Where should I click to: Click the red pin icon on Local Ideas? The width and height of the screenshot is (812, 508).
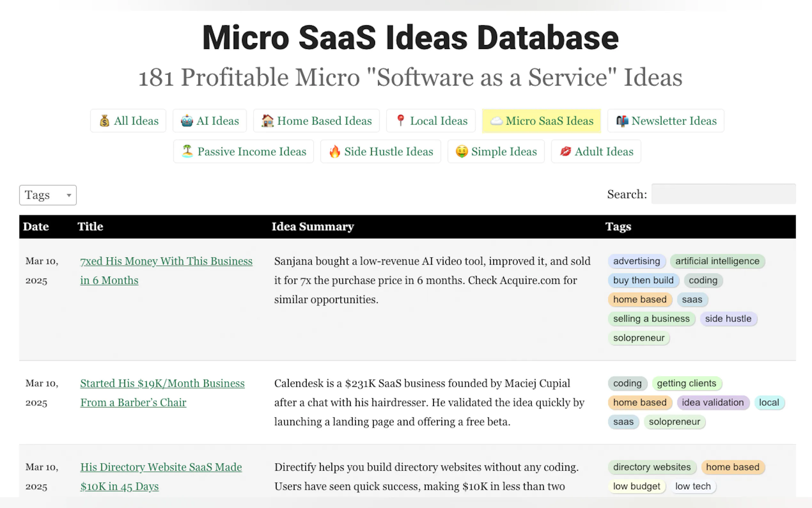(400, 120)
